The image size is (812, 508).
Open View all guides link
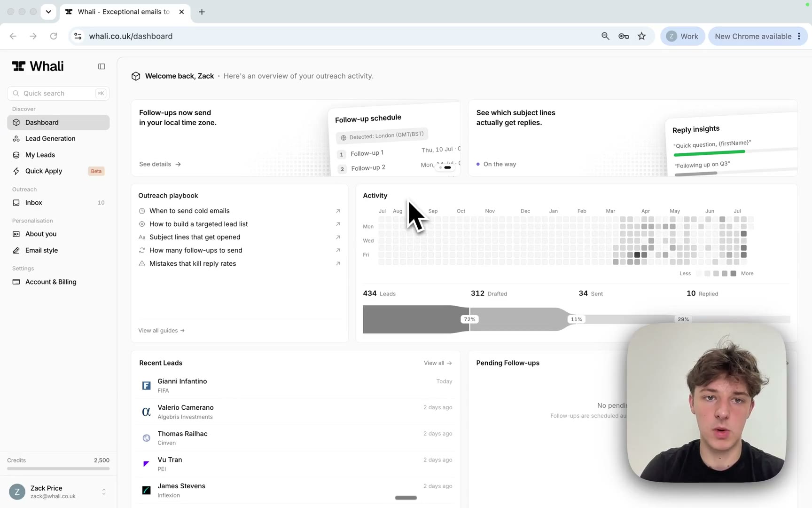coord(161,331)
